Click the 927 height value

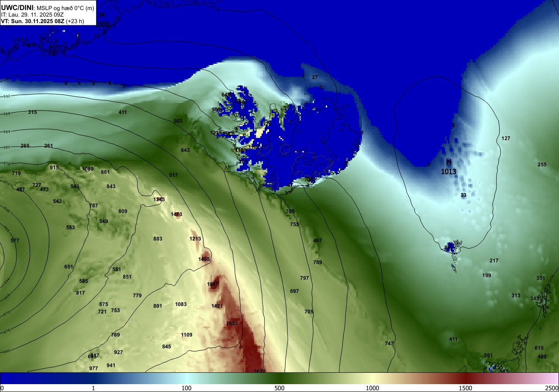point(118,352)
